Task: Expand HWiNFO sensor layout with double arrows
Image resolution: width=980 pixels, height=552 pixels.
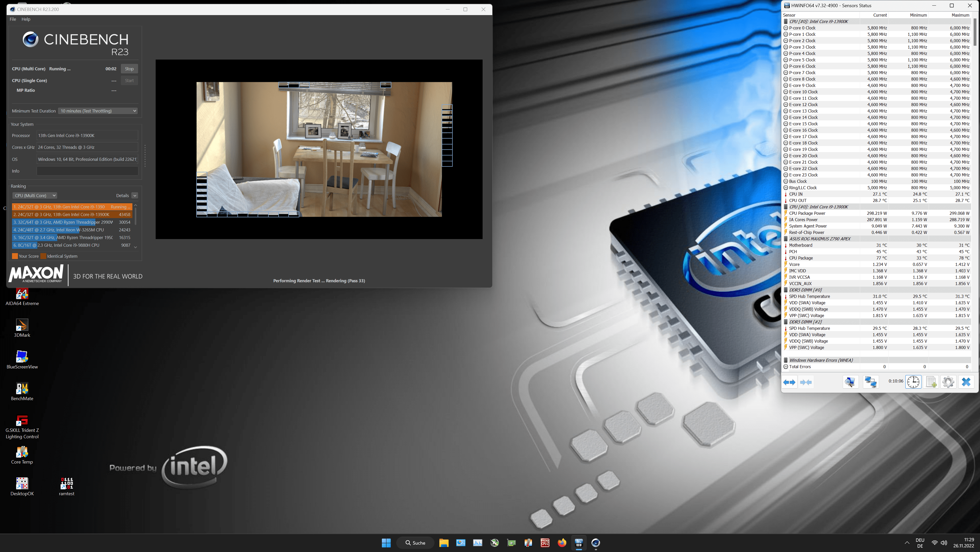Action: click(x=789, y=382)
